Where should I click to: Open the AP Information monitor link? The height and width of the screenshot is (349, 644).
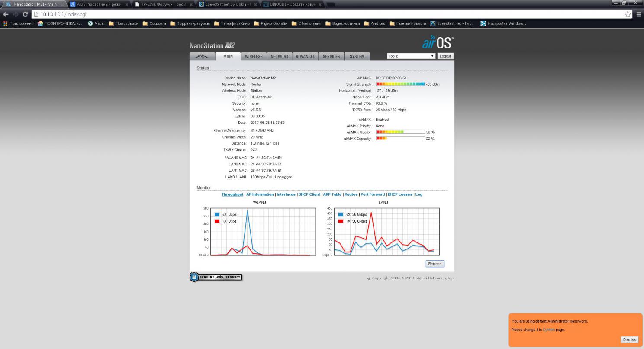(260, 194)
